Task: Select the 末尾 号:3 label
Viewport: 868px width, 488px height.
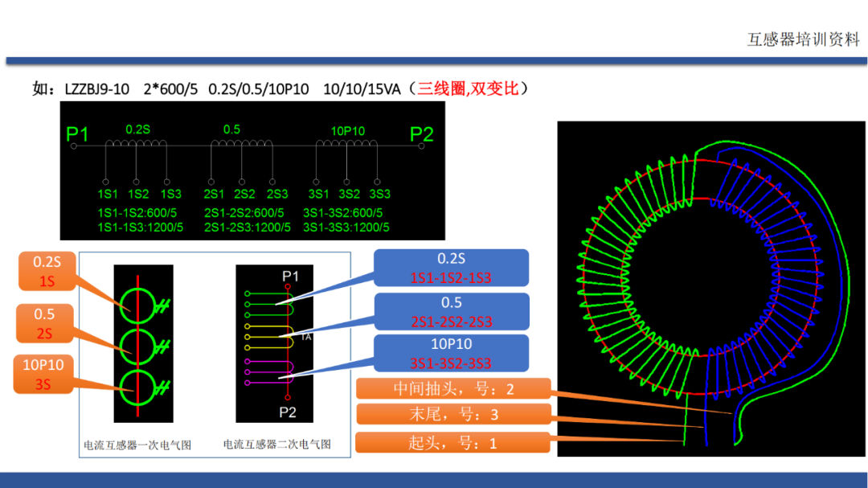Action: click(x=452, y=415)
